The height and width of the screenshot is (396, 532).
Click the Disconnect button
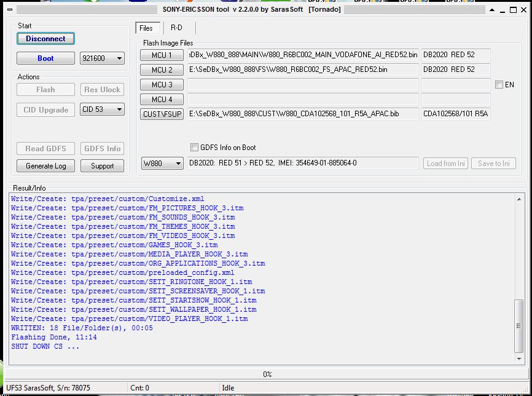45,38
